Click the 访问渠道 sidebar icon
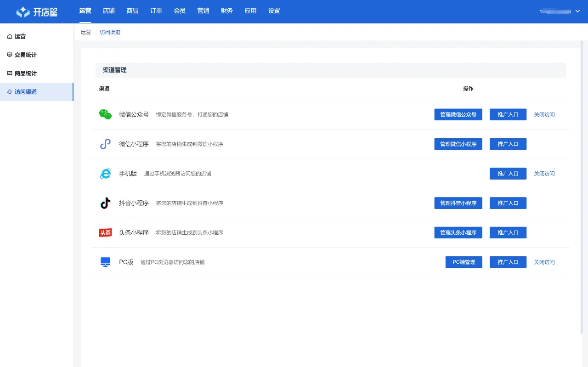This screenshot has height=367, width=588. coord(10,92)
